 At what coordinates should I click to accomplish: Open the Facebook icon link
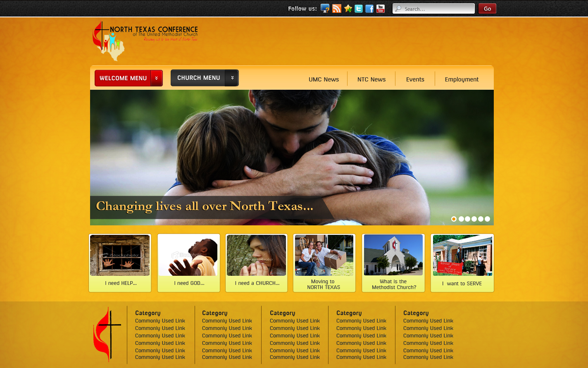[x=369, y=9]
